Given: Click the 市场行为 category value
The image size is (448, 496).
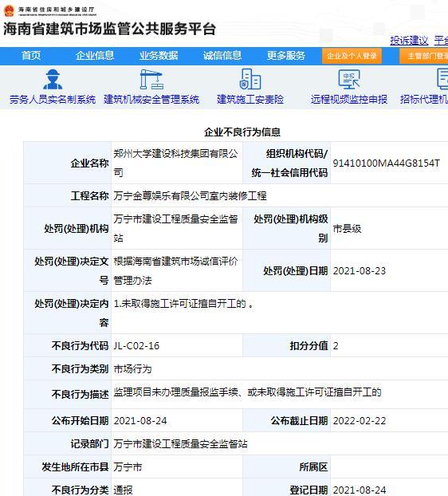Looking at the screenshot, I should tap(132, 369).
